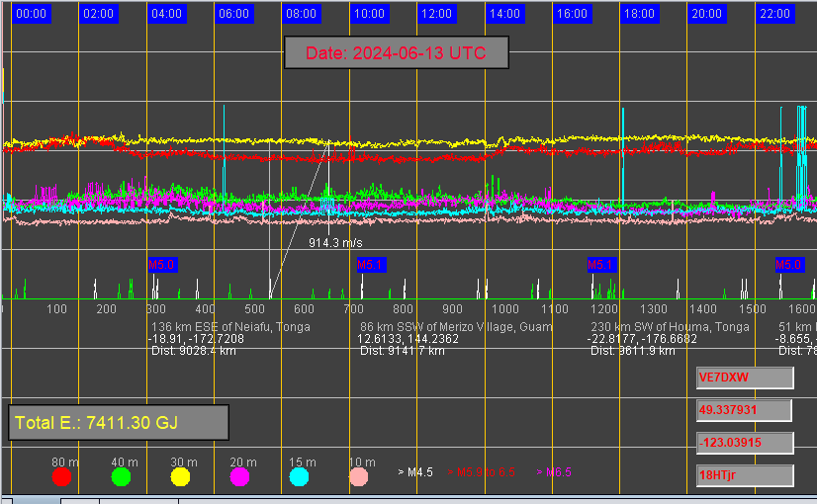Select the 08:00 time marker
This screenshot has height=504, width=817.
point(301,14)
